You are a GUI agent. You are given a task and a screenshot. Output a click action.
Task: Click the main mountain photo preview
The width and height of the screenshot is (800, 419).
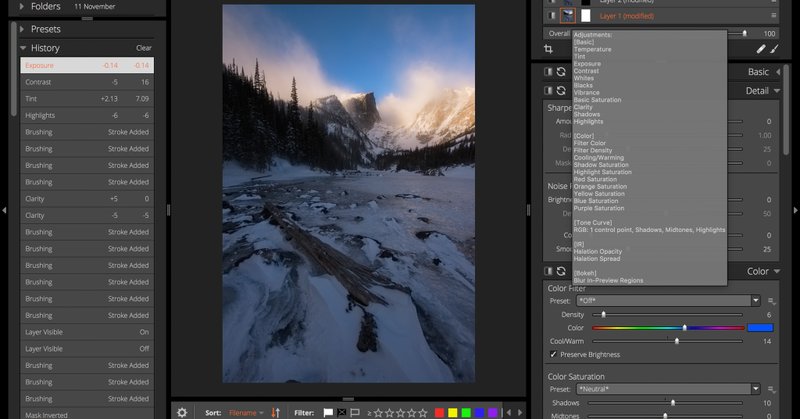(x=348, y=193)
